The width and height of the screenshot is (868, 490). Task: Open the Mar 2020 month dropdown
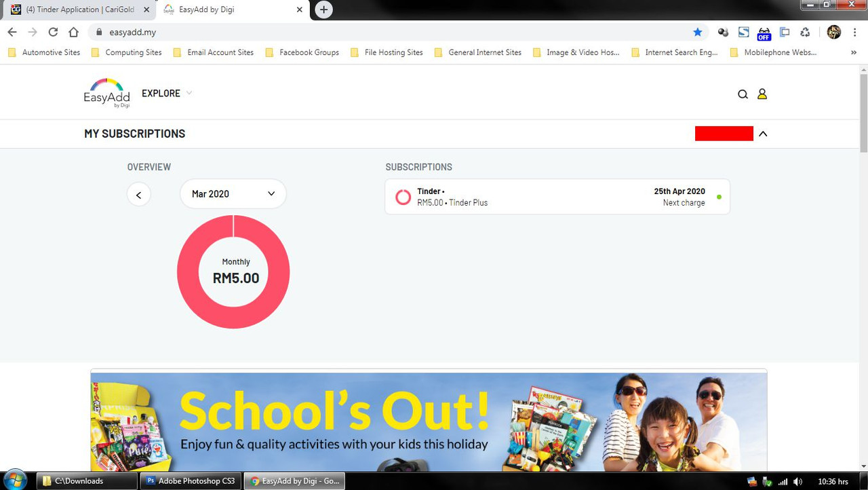coord(233,194)
